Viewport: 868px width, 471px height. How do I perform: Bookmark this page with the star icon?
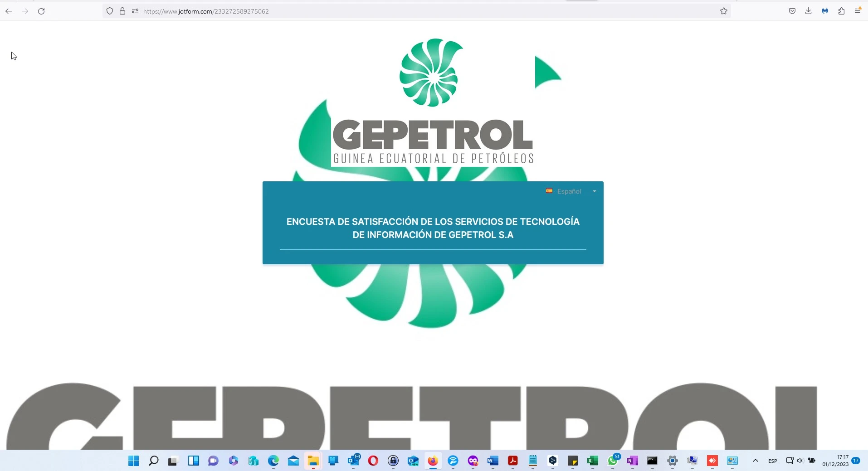click(724, 11)
